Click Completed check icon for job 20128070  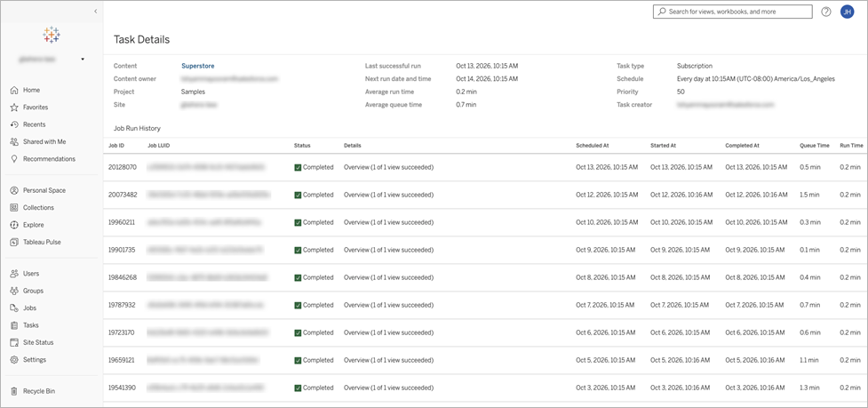(298, 167)
